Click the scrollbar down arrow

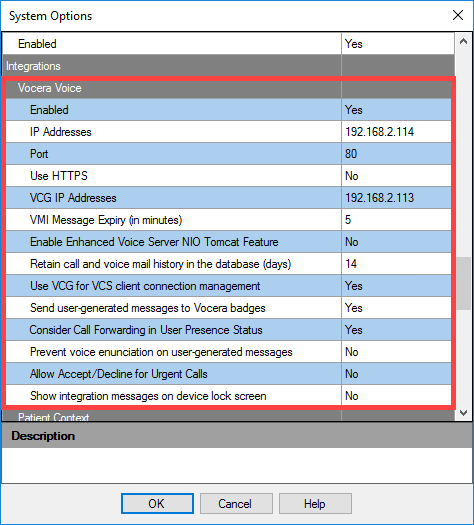[x=463, y=413]
